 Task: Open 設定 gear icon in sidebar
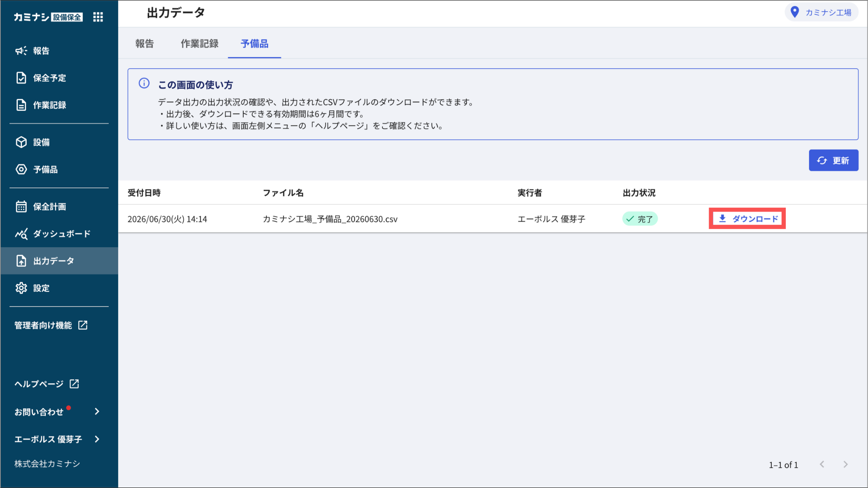click(x=21, y=288)
